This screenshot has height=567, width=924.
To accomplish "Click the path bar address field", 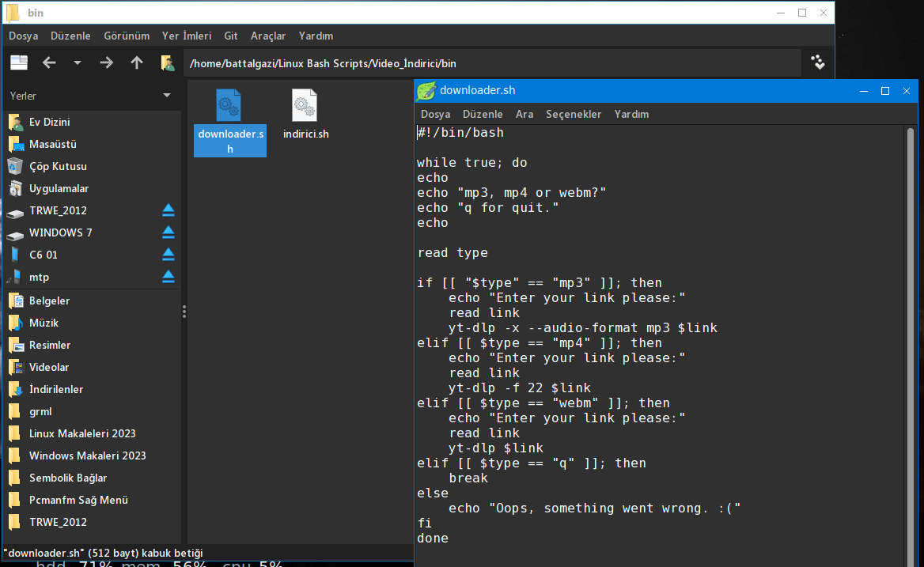I will click(492, 63).
